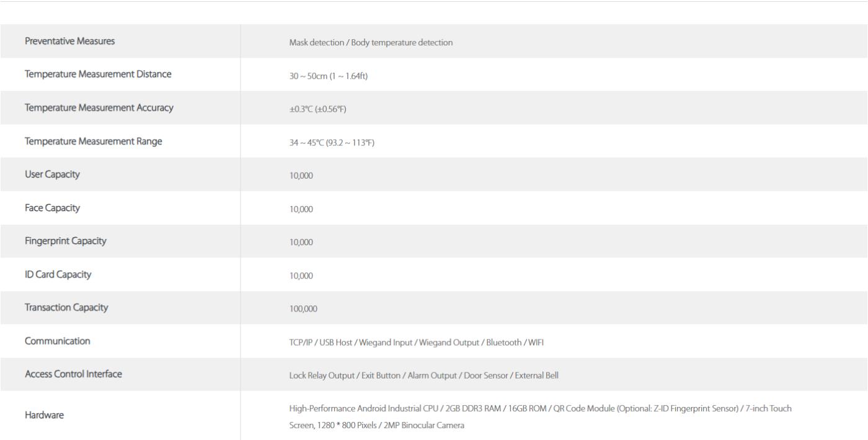Click the ID Card Capacity label
Viewport: 868px width, 440px height.
(58, 275)
